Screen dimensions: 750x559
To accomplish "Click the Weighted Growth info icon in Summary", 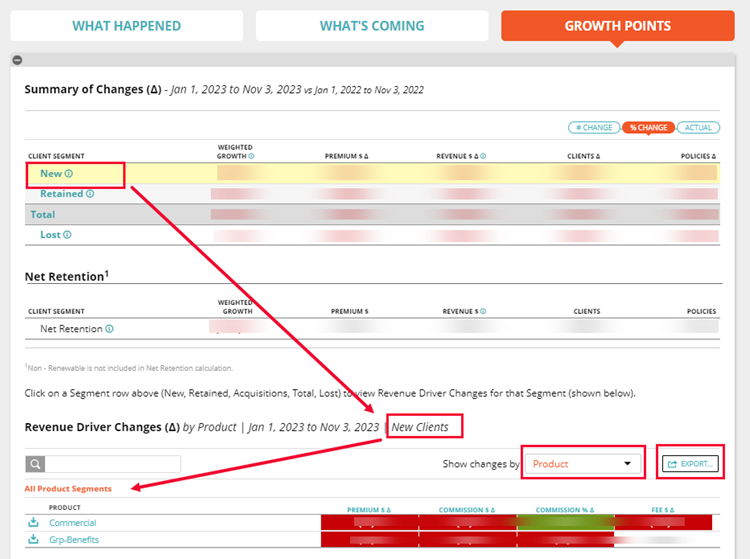I will point(251,156).
